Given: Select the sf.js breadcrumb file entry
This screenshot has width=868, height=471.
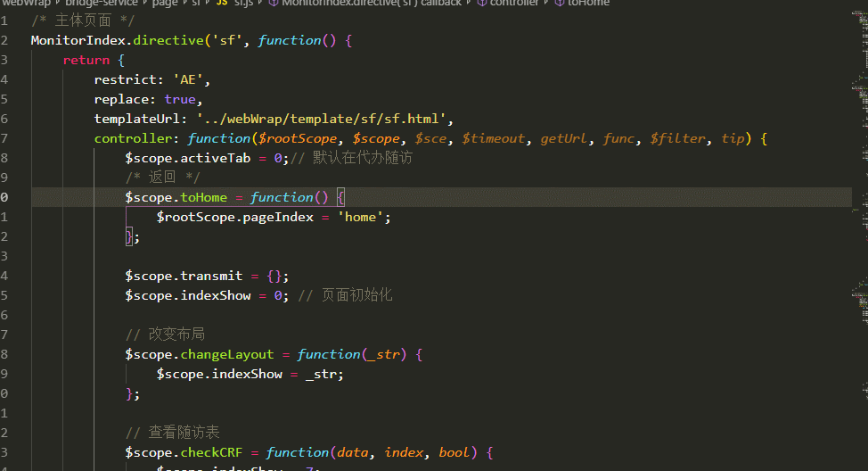Looking at the screenshot, I should [x=243, y=3].
